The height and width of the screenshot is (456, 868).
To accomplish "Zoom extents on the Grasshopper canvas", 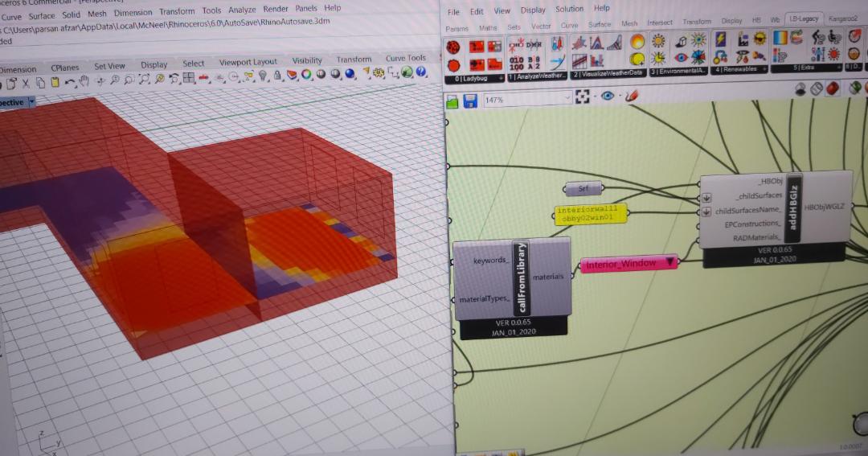I will (x=583, y=97).
